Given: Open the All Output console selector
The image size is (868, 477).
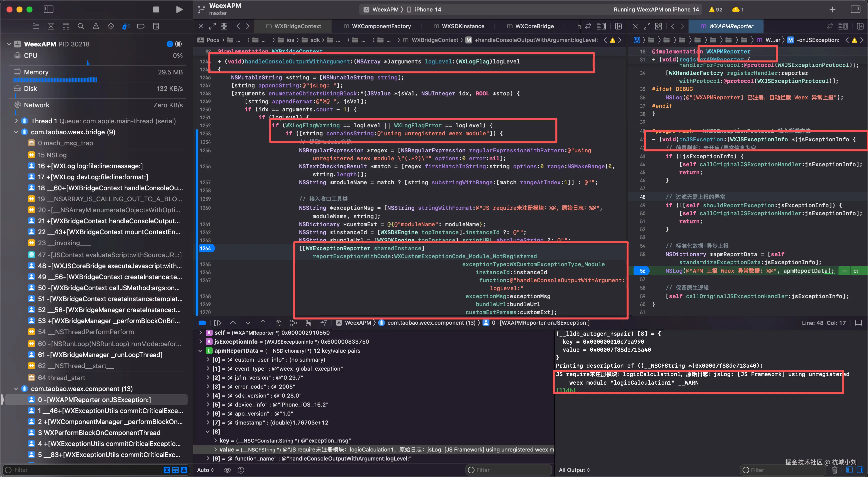Looking at the screenshot, I should click(574, 470).
